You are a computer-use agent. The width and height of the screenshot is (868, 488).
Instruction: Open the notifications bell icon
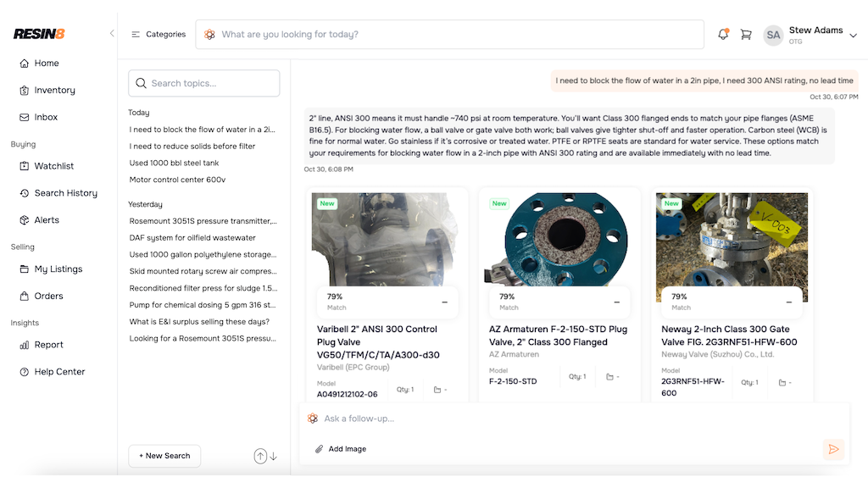pos(723,35)
